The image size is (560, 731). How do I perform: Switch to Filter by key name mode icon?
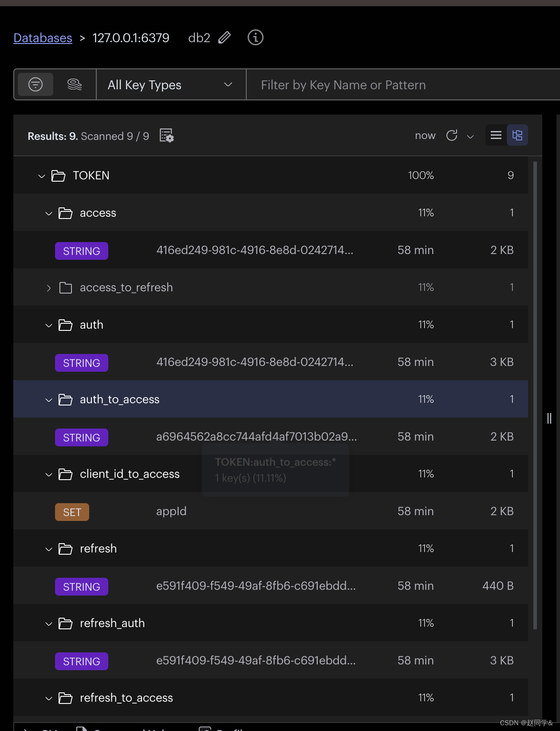pos(35,84)
